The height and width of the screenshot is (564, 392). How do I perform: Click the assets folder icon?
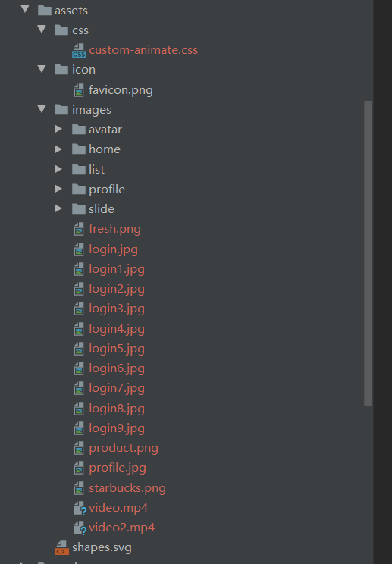44,10
